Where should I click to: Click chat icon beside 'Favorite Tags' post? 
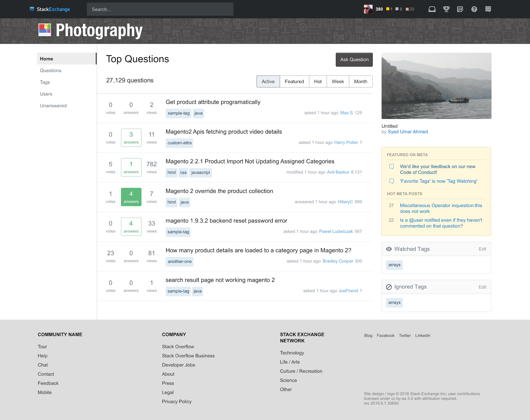[x=392, y=181]
